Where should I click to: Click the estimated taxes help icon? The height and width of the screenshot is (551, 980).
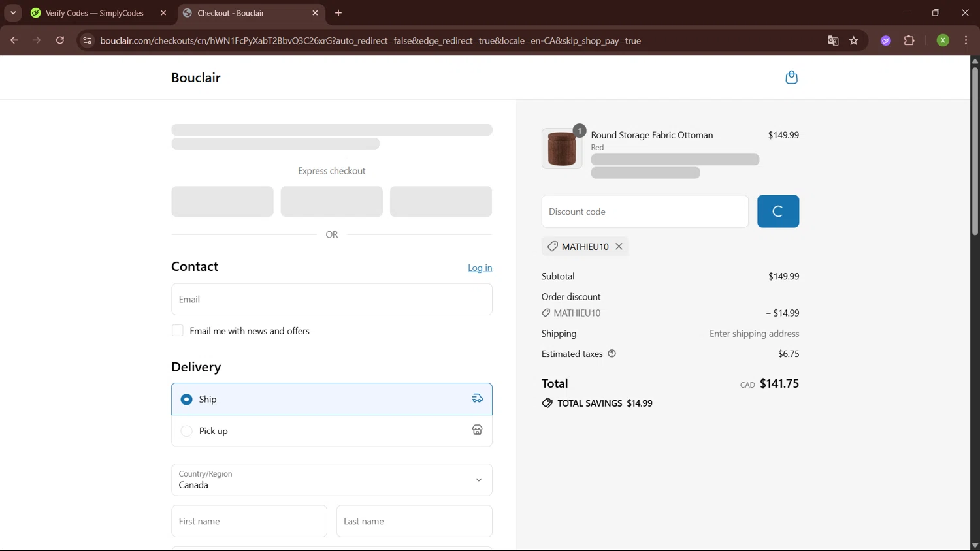click(x=612, y=354)
